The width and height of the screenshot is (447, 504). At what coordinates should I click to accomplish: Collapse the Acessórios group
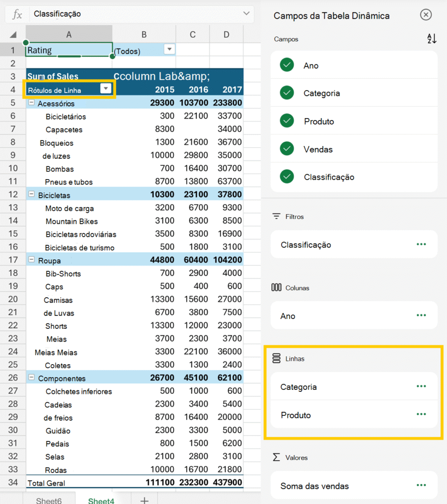click(x=32, y=103)
